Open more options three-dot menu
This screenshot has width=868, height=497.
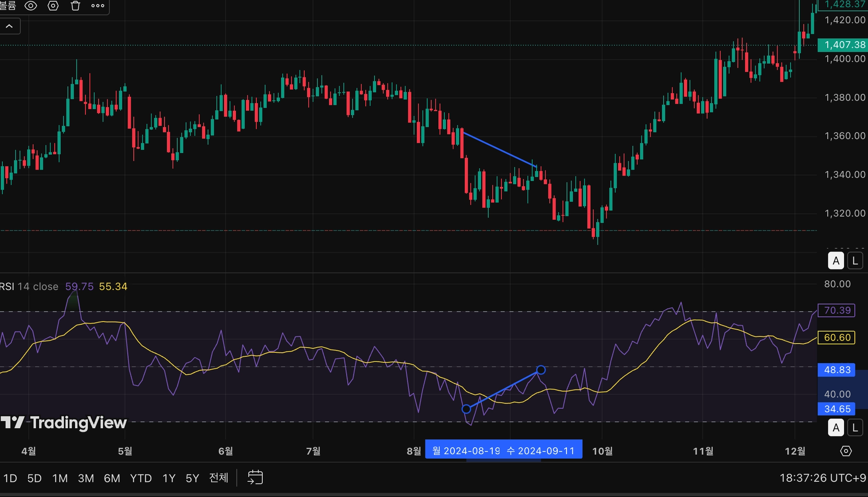tap(98, 6)
